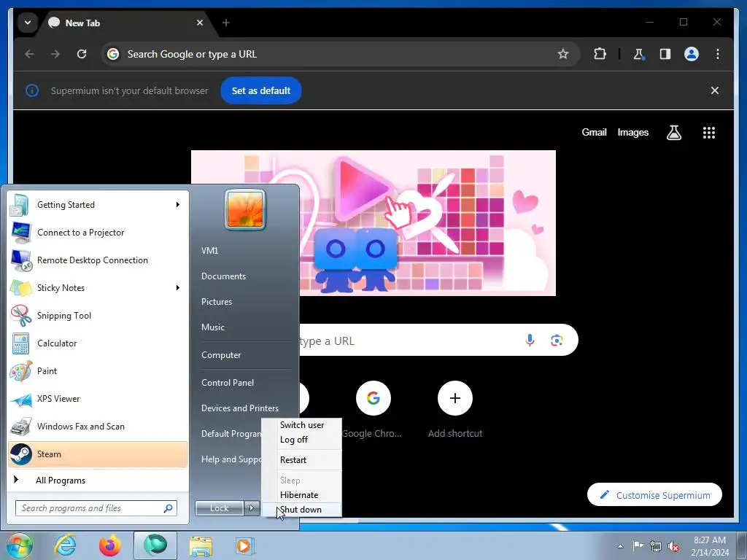Open Internet Explorer from taskbar

click(65, 545)
